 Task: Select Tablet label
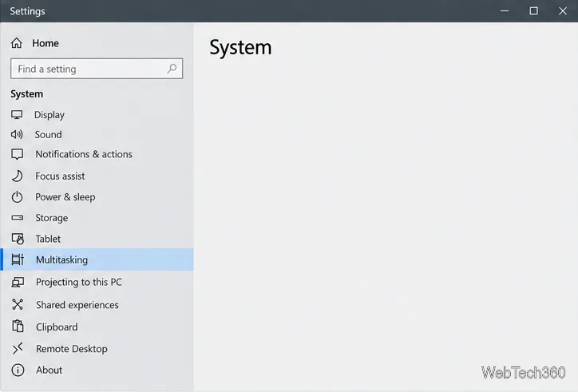coord(48,239)
